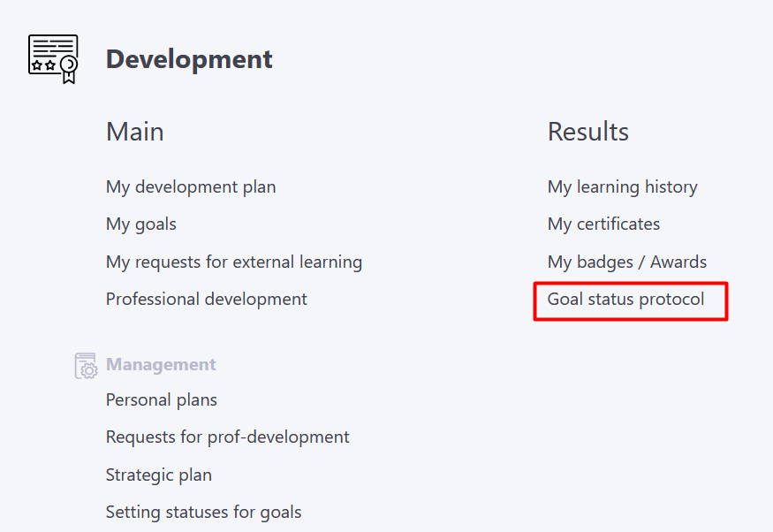The width and height of the screenshot is (773, 532).
Task: Open My requests for external learning
Action: click(x=233, y=262)
